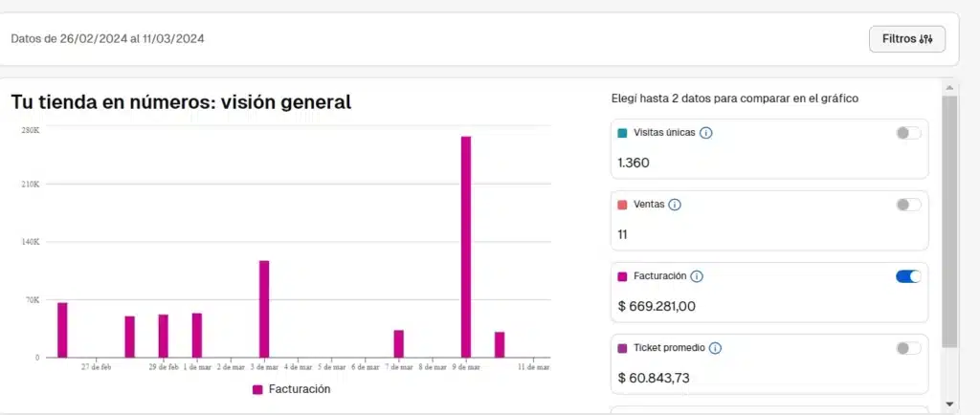The width and height of the screenshot is (980, 415).
Task: Disable the Facturación toggle
Action: pos(908,276)
